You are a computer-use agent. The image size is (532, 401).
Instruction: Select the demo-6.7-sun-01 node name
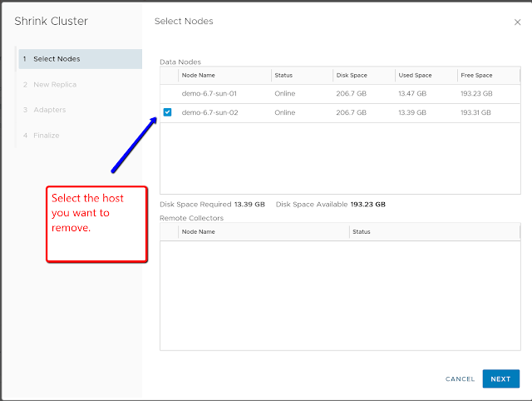point(209,94)
